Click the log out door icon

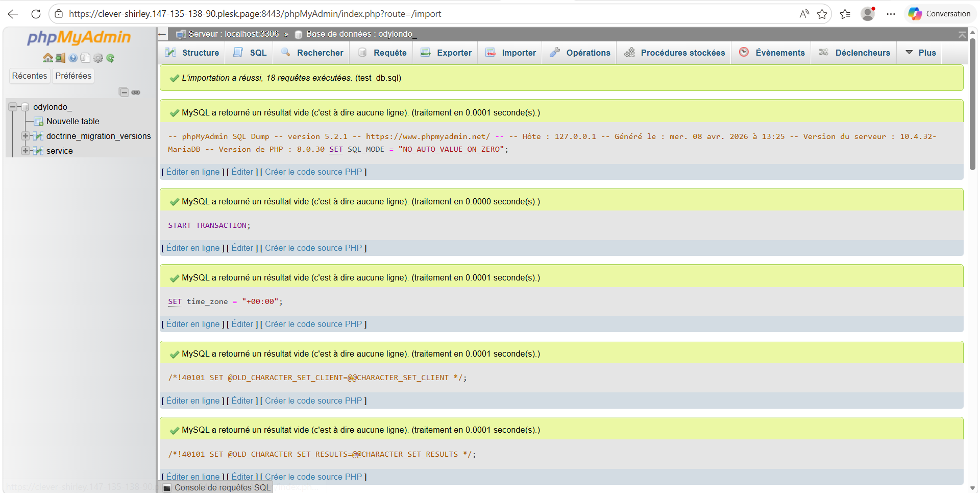tap(60, 58)
